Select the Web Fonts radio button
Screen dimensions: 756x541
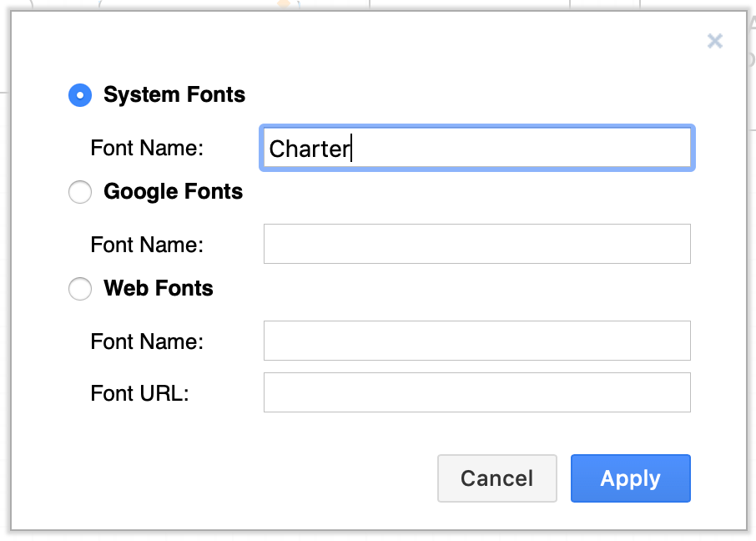[x=79, y=289]
